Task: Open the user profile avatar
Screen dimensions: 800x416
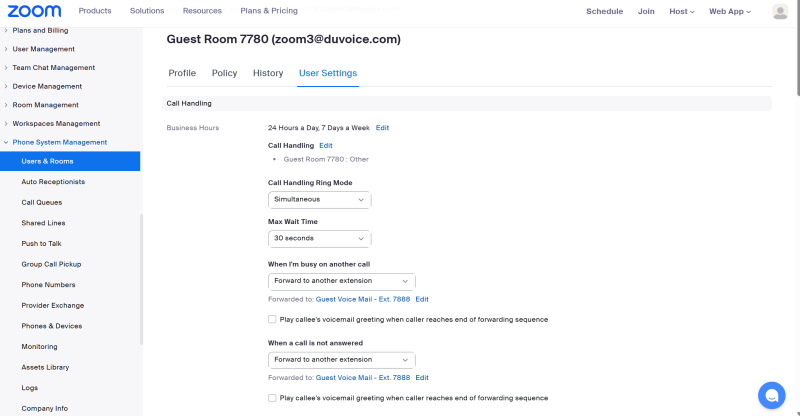Action: point(780,11)
